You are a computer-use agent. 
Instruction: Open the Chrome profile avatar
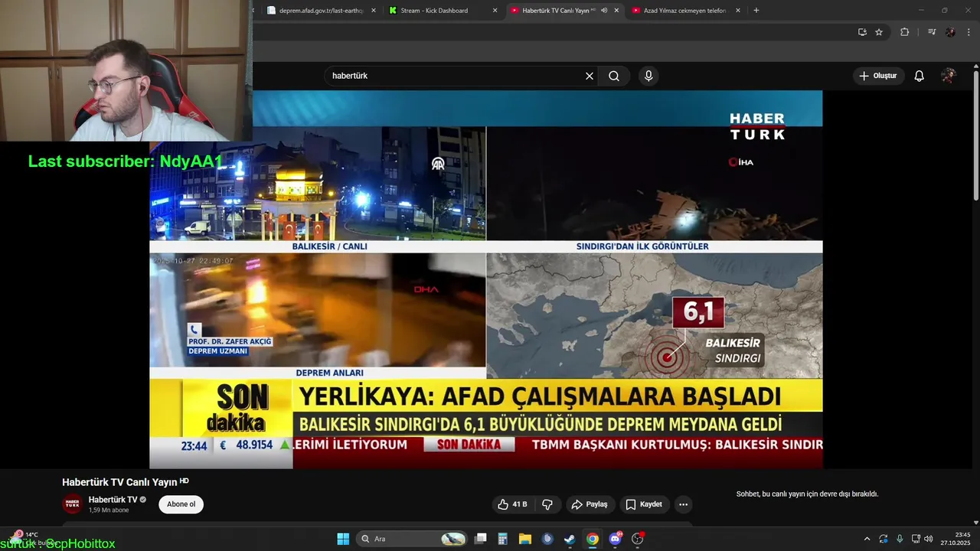(x=950, y=32)
